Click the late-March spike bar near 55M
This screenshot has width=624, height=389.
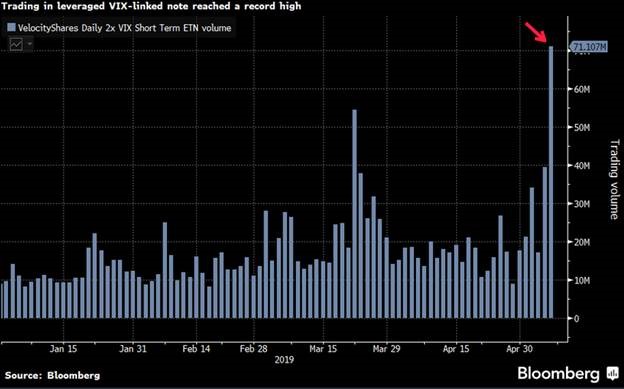pyautogui.click(x=355, y=214)
